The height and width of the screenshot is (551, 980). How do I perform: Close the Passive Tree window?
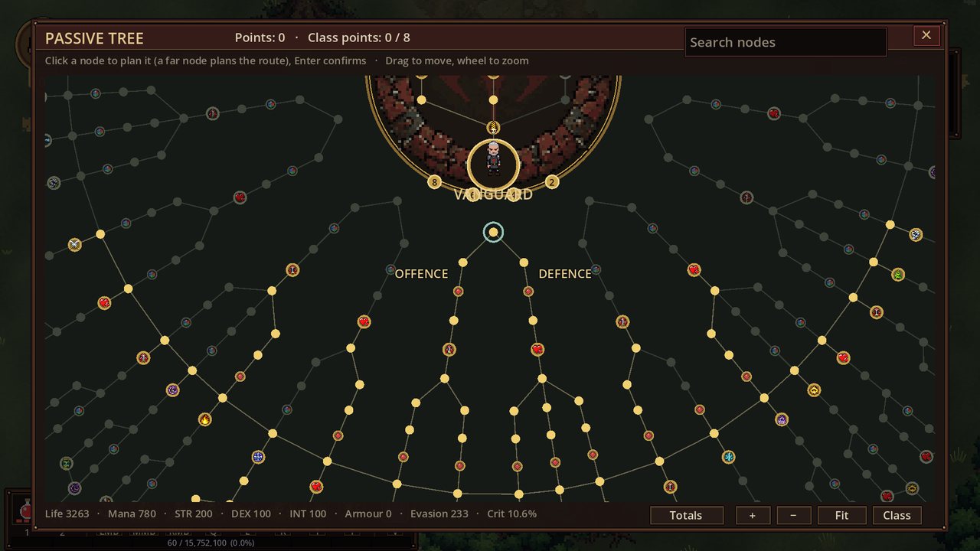[926, 35]
